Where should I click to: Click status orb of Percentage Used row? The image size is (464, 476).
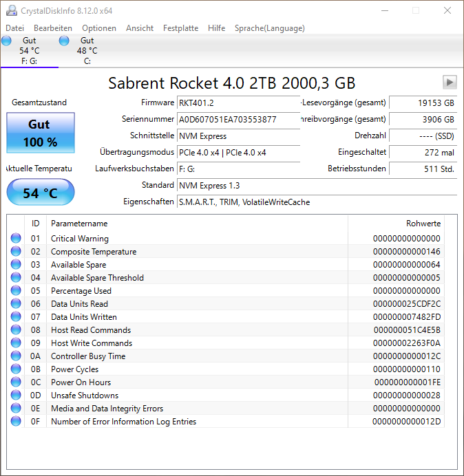coord(16,290)
